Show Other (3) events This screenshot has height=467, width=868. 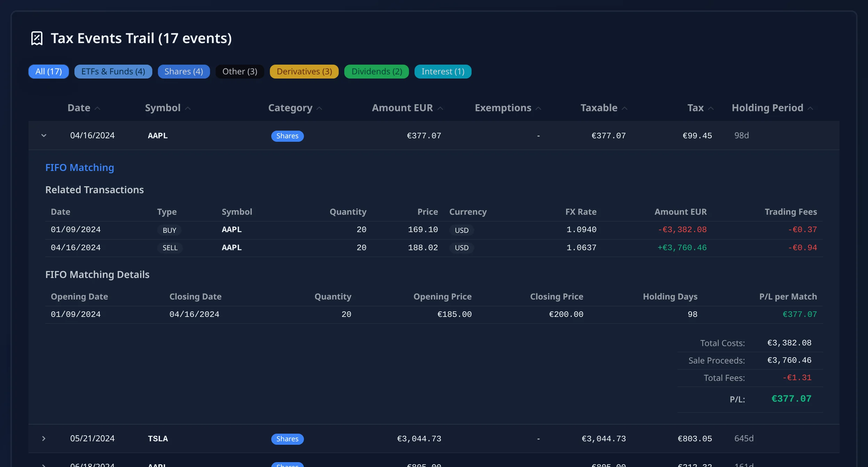click(x=240, y=72)
